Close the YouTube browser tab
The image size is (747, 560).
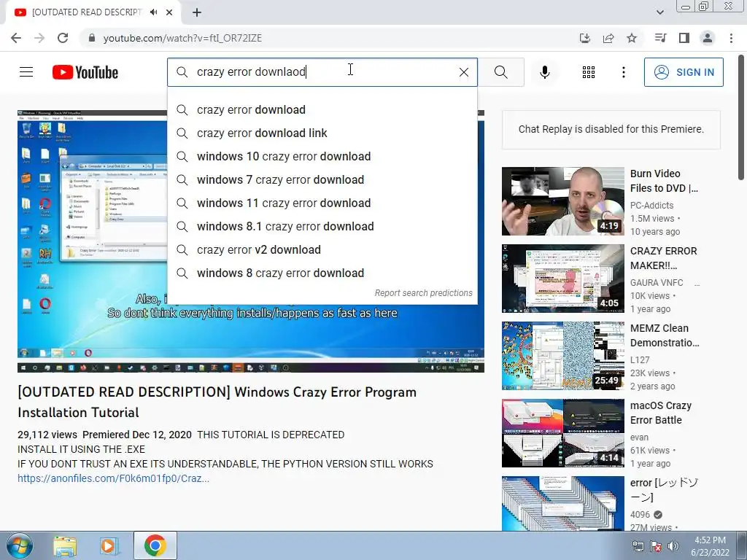(x=169, y=12)
